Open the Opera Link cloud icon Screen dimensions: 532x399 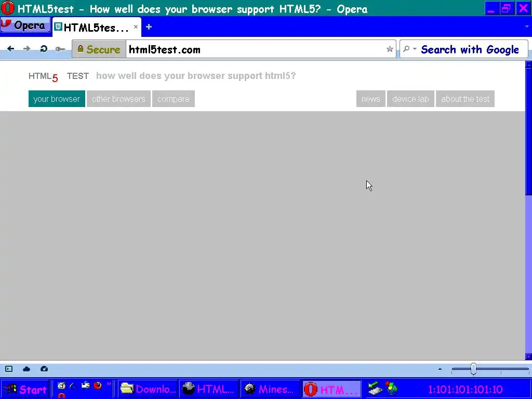click(26, 369)
